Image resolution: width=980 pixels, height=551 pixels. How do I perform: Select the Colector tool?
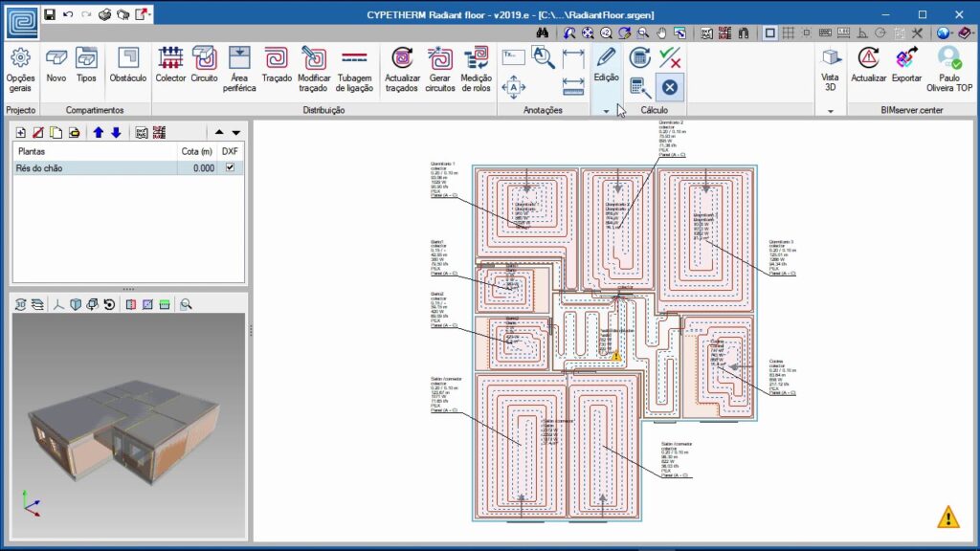[170, 66]
